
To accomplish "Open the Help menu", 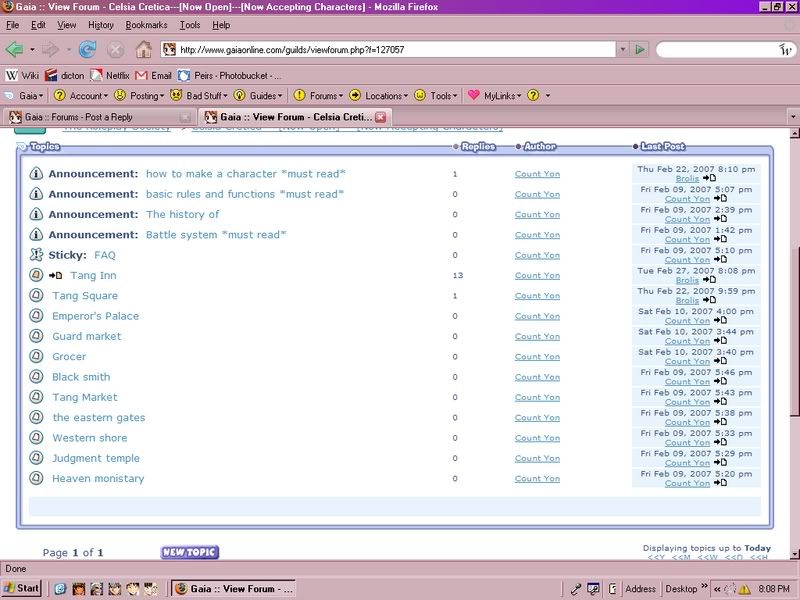I will (x=221, y=25).
